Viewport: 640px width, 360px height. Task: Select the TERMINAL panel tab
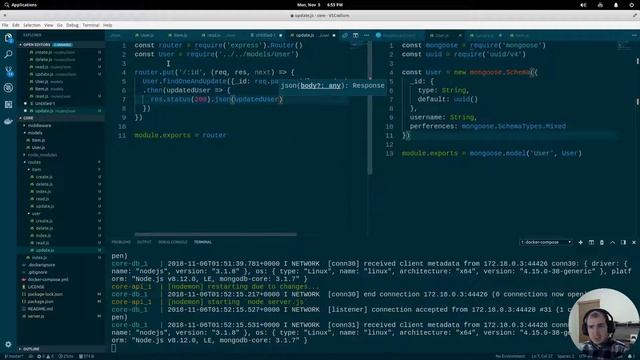pyautogui.click(x=203, y=242)
